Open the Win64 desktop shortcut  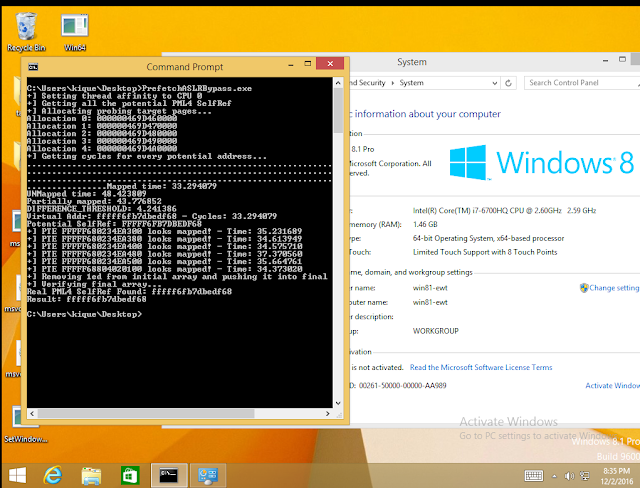tap(75, 31)
